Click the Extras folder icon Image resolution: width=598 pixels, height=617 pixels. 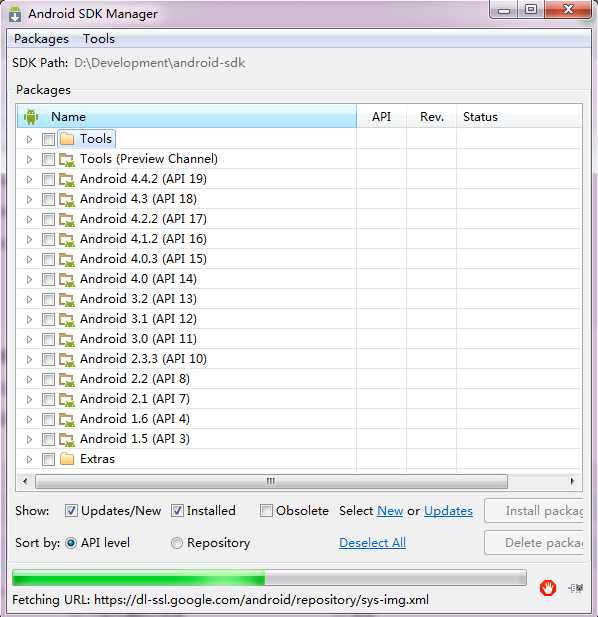(x=67, y=459)
